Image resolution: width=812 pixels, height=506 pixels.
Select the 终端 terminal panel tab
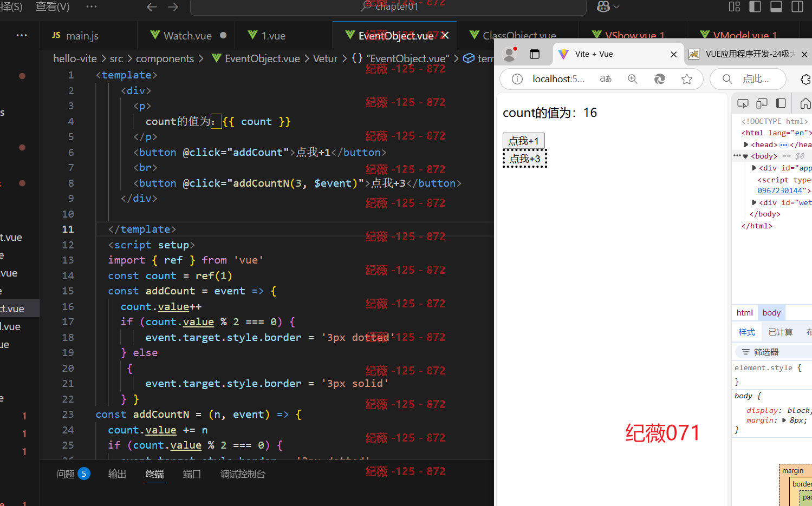[x=154, y=474]
